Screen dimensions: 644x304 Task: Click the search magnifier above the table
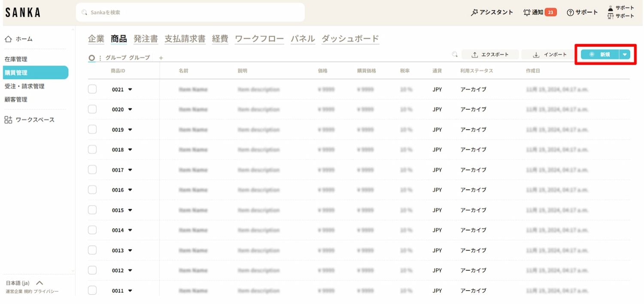[455, 54]
